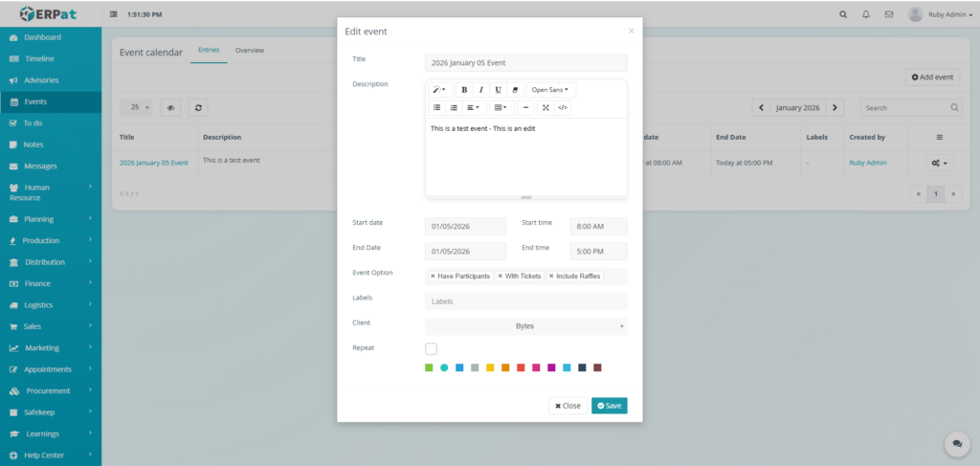
Task: Open the 2026 January 05 Event link
Action: tap(154, 163)
